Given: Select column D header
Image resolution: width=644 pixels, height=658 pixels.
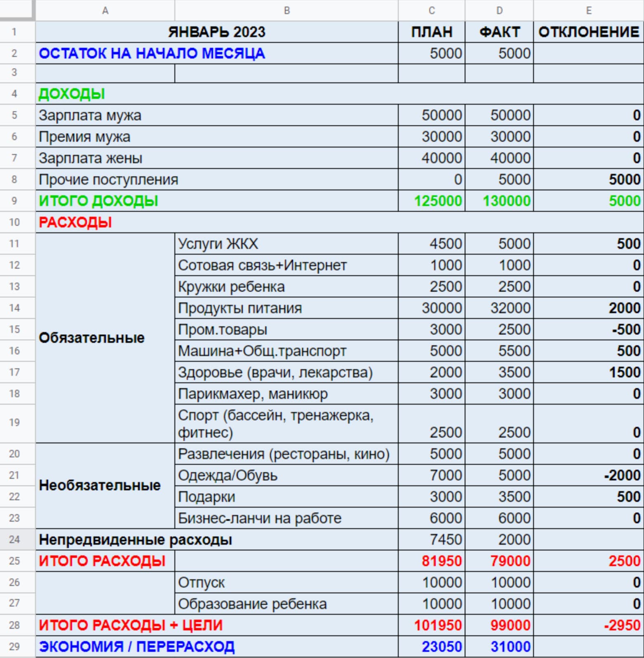Looking at the screenshot, I should click(499, 10).
